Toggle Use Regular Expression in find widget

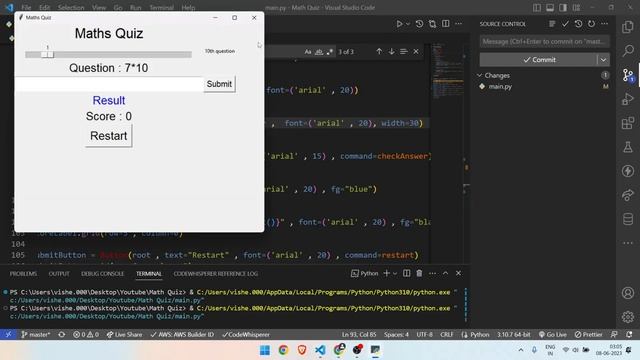click(329, 52)
